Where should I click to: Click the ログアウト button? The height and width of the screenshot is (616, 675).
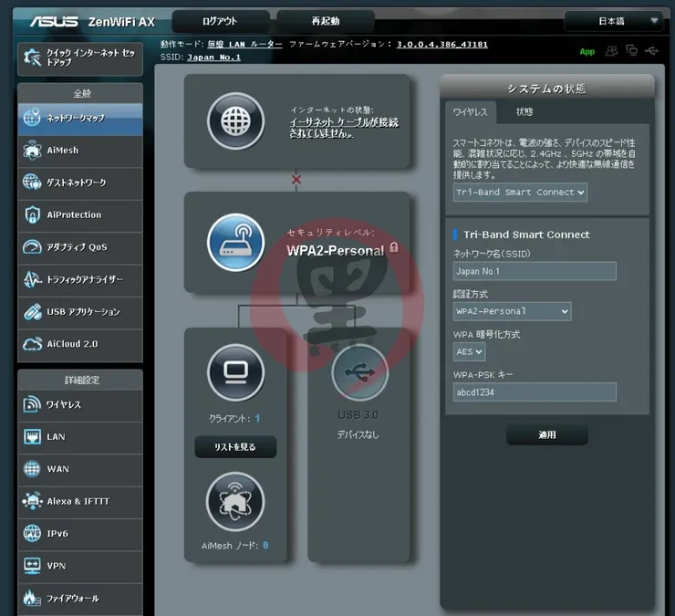pyautogui.click(x=221, y=21)
